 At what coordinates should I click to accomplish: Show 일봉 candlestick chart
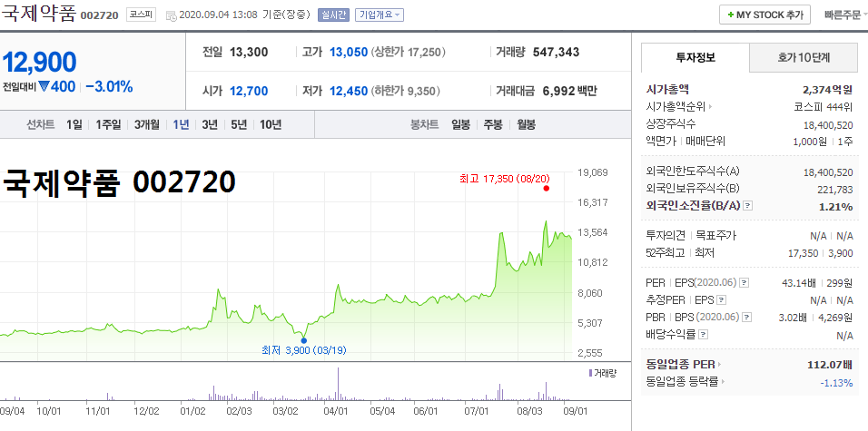coord(460,124)
